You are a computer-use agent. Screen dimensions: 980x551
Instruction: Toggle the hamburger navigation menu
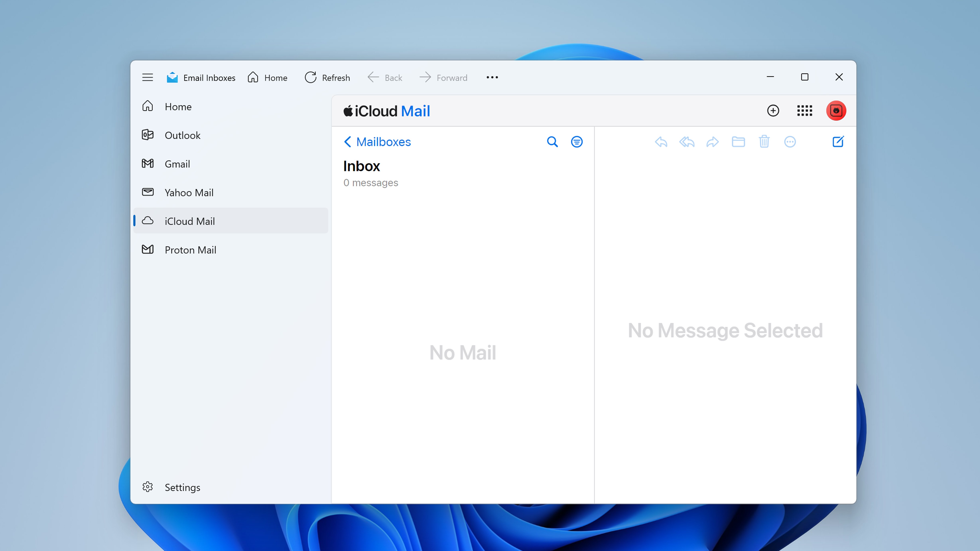(148, 78)
